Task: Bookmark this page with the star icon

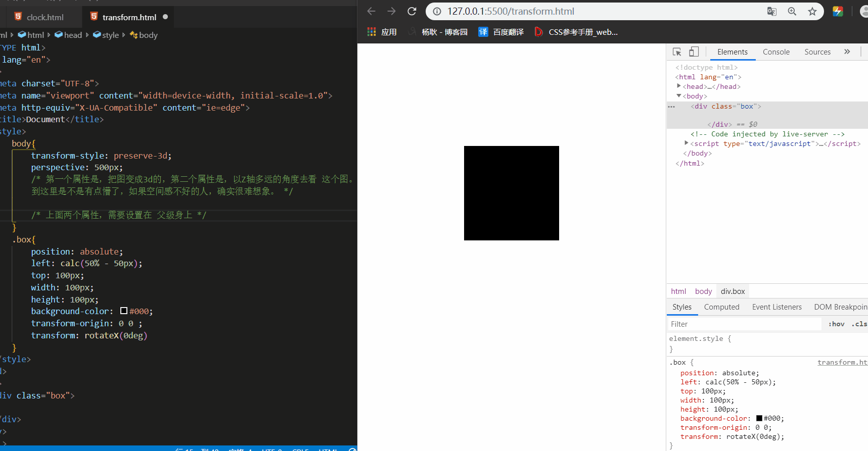Action: [812, 11]
